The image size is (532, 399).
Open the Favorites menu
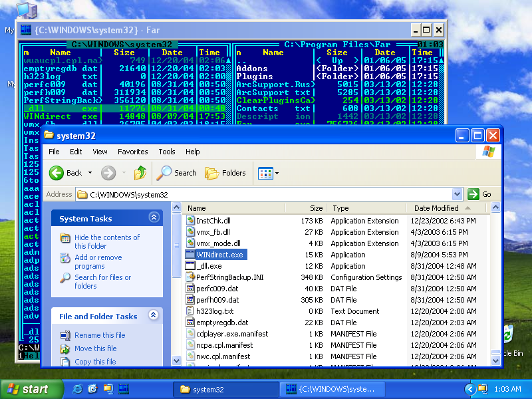132,152
